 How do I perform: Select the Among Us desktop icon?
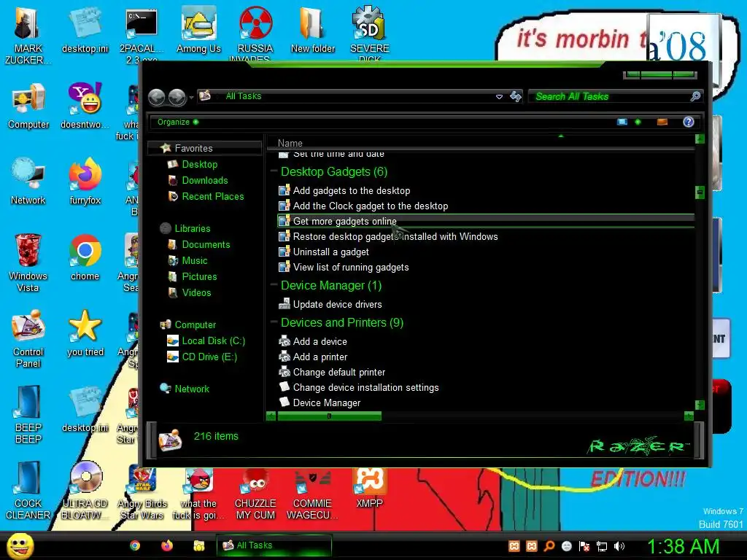[x=198, y=31]
